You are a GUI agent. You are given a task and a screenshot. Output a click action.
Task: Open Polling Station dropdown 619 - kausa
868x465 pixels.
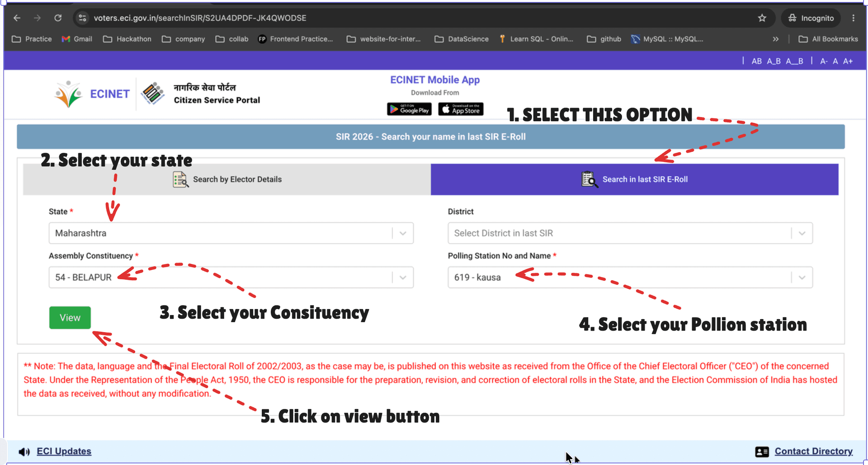(630, 277)
